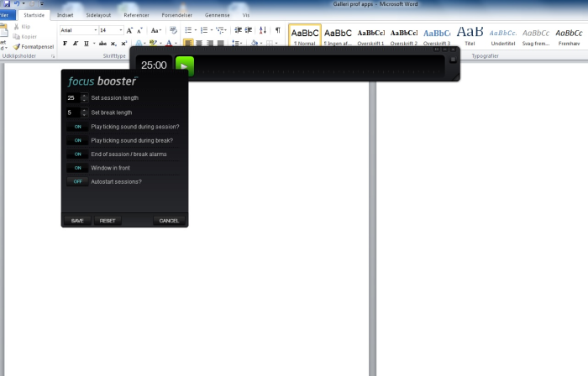588x376 pixels.
Task: Click the numbered list icon
Action: pos(204,30)
